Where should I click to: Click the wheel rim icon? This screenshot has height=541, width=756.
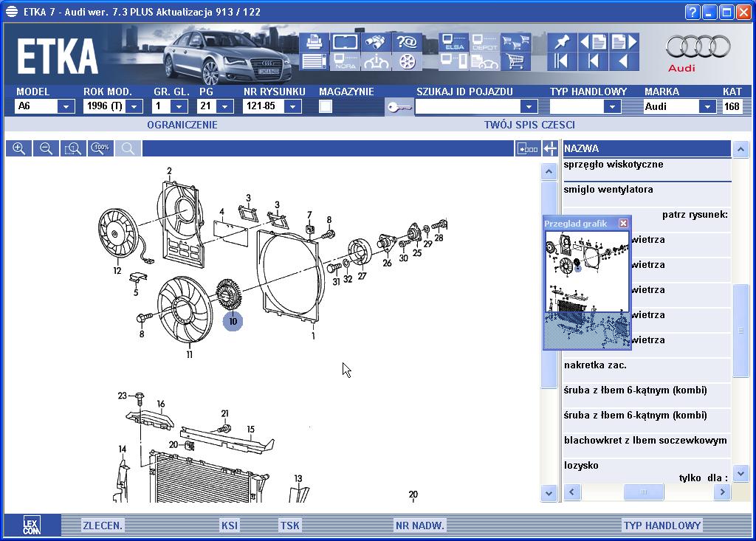(x=406, y=62)
